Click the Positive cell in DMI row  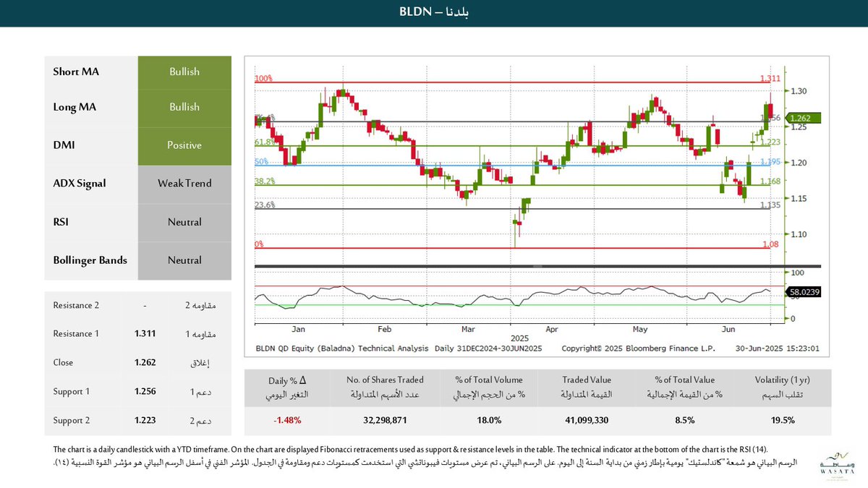point(184,145)
